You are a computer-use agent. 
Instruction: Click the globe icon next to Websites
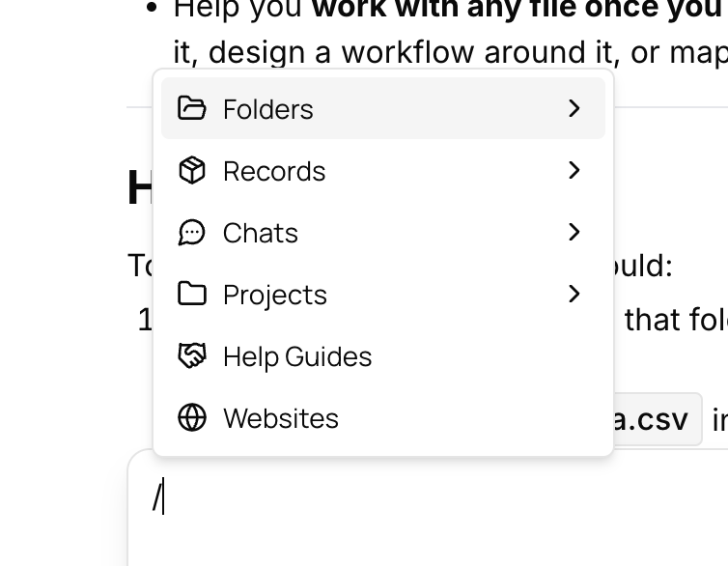coord(192,418)
